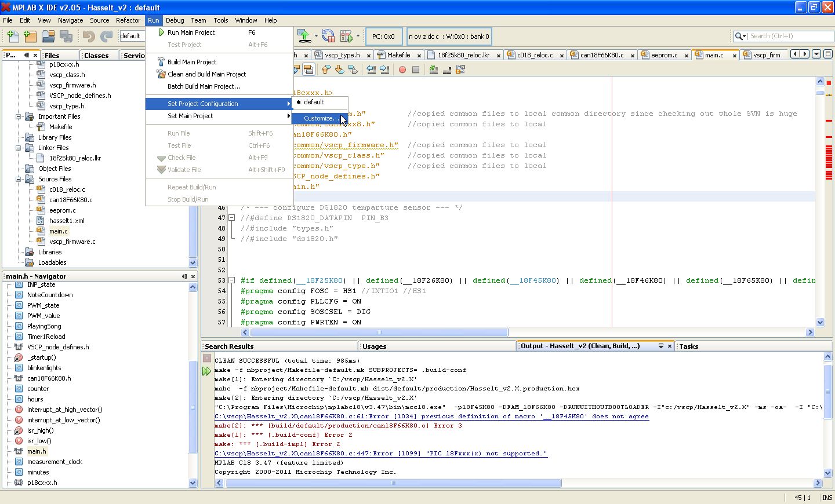Screen dimensions: 835x504
Task: Start macro recording with red circle icon
Action: coord(402,70)
